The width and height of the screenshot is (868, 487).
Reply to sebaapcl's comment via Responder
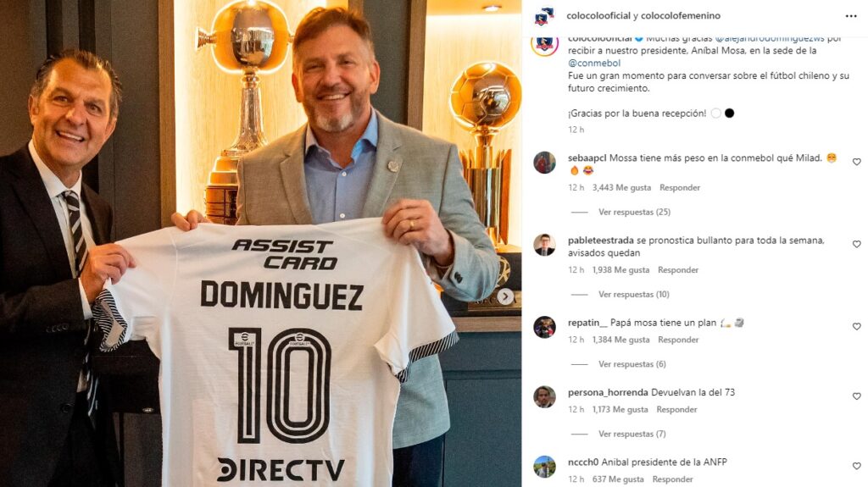[680, 188]
